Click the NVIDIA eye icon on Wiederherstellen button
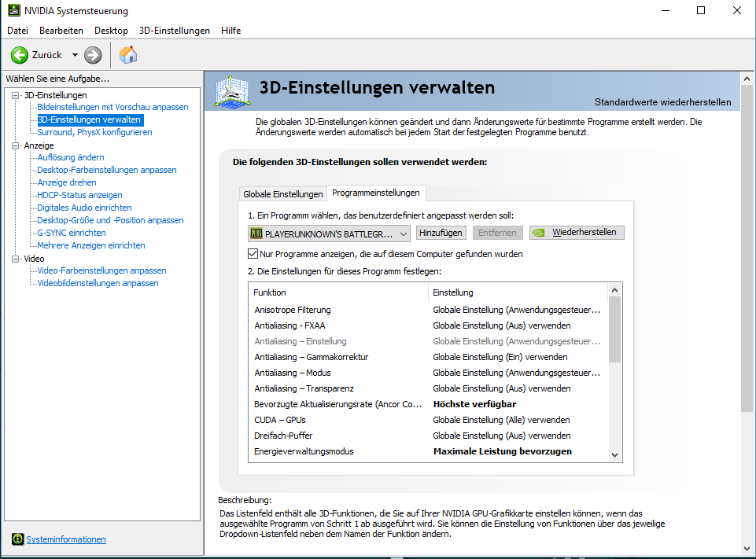This screenshot has width=756, height=559. click(539, 233)
